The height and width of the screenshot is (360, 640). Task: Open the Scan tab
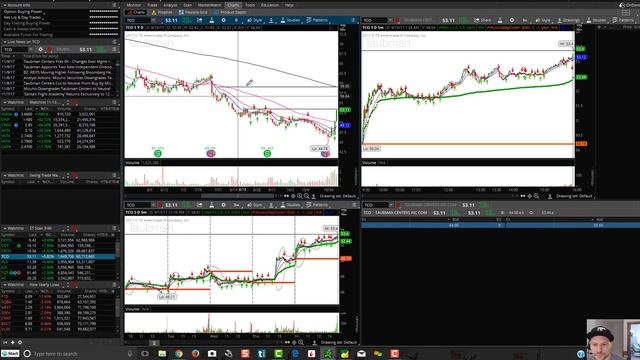tap(188, 5)
